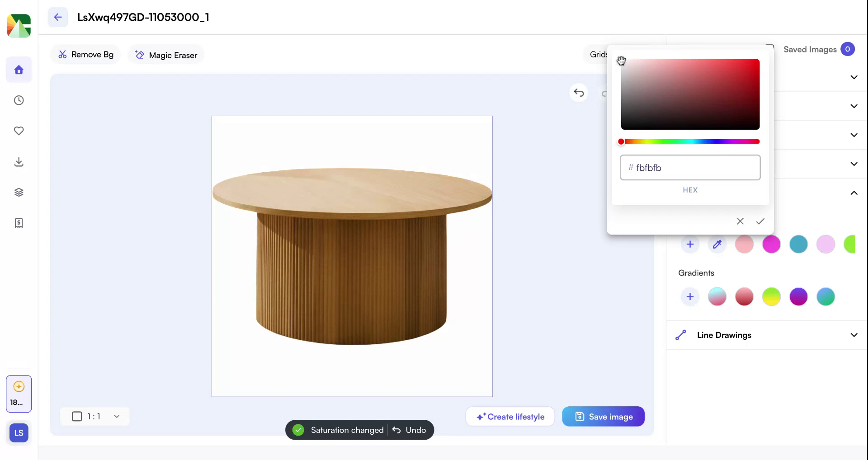This screenshot has width=868, height=460.
Task: Click the undo arrow above the canvas
Action: 579,93
